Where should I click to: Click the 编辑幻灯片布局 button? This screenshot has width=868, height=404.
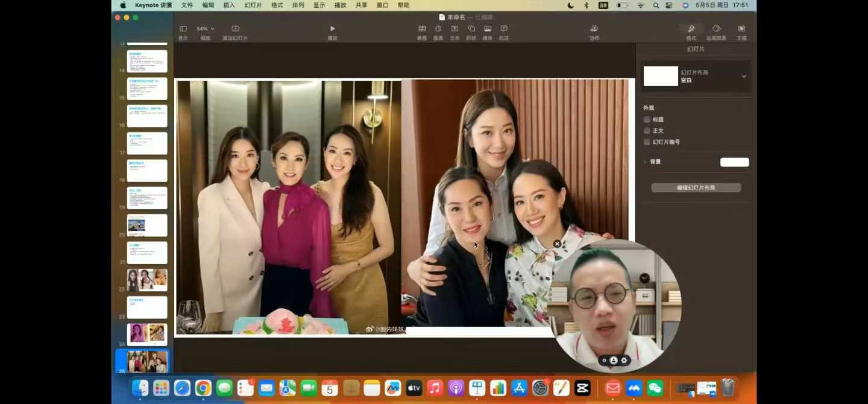696,188
